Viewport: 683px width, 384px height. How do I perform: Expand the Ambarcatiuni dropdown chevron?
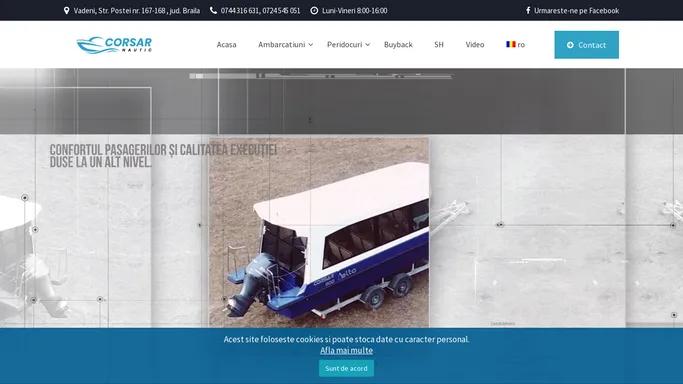311,44
